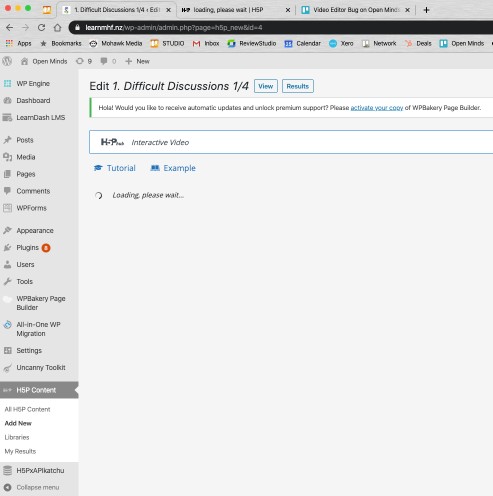Open a new browser tab with the plus icon
Screen dimensions: 493x496
point(426,10)
